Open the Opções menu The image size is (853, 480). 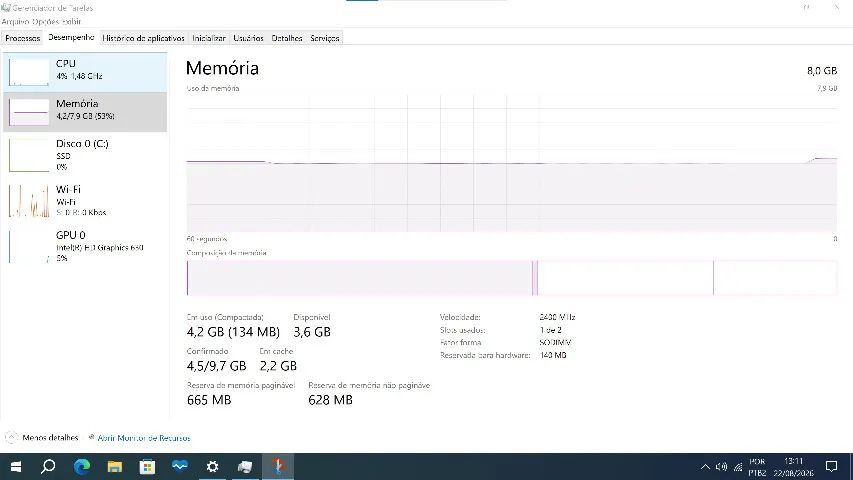coord(45,22)
